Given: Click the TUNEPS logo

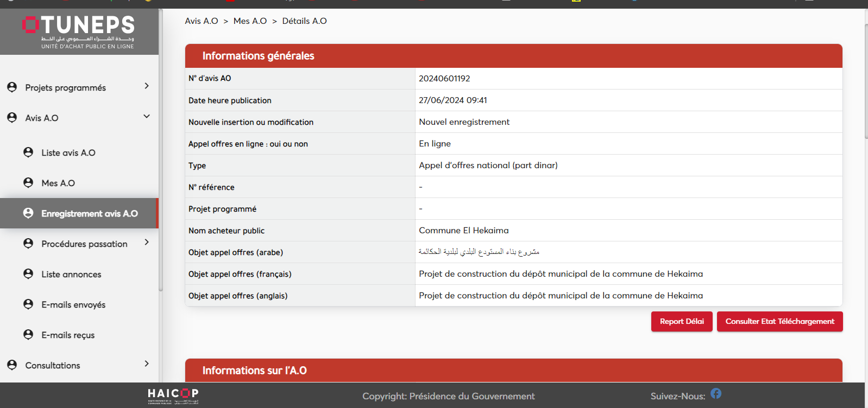Looking at the screenshot, I should (x=78, y=31).
